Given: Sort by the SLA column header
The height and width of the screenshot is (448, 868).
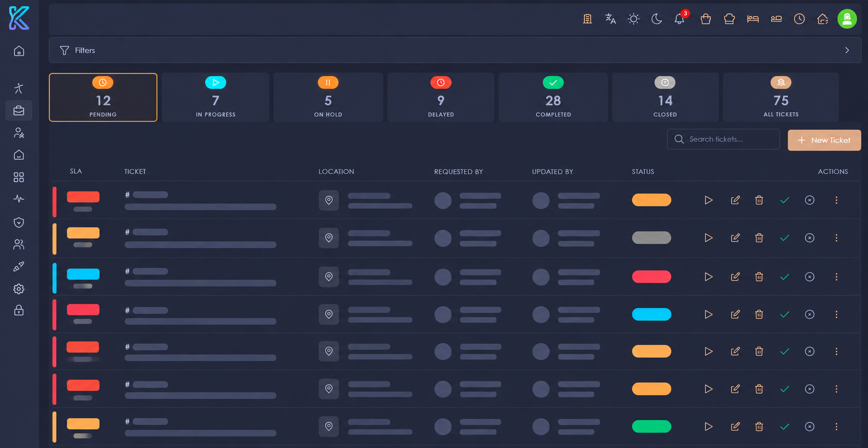Looking at the screenshot, I should (76, 171).
